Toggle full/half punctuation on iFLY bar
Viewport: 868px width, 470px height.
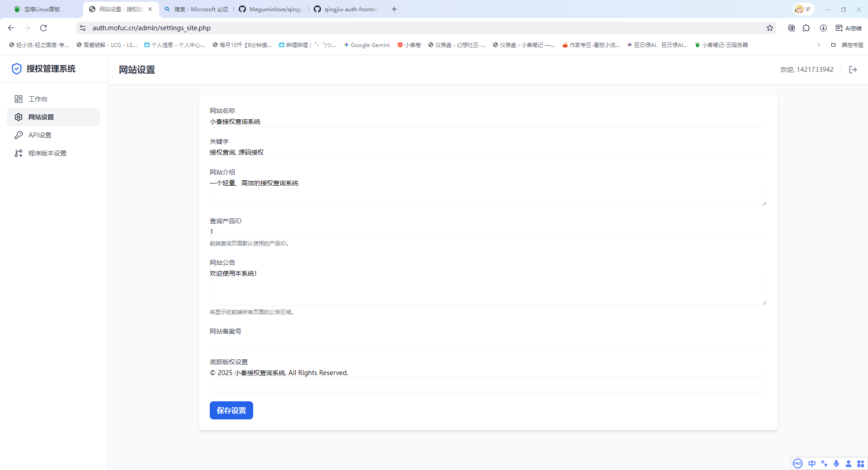824,463
